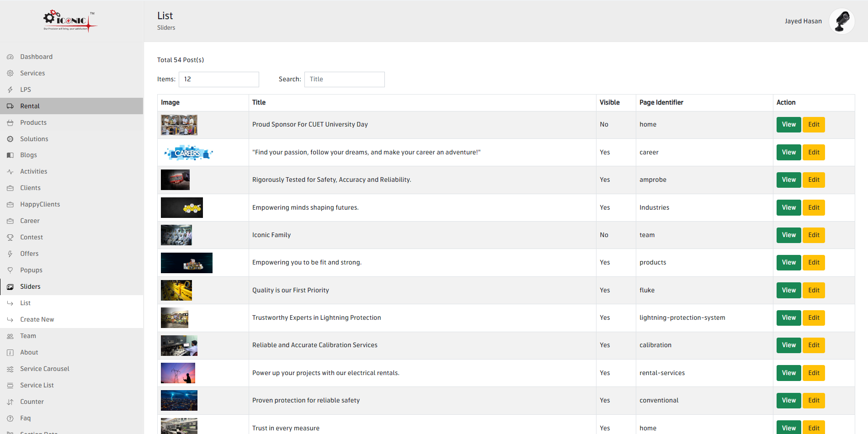Screen dimensions: 868x434
Task: View the career slider entry
Action: [788, 152]
